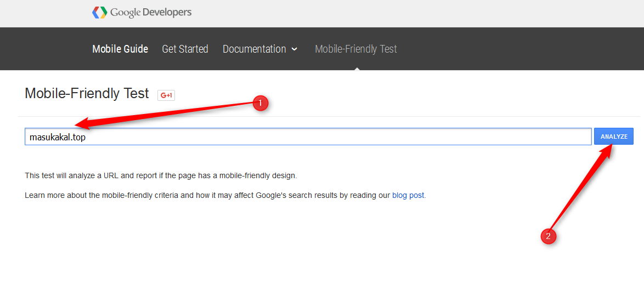The width and height of the screenshot is (644, 290).
Task: Click the text 'This test will analyze a URL'
Action: tap(72, 175)
